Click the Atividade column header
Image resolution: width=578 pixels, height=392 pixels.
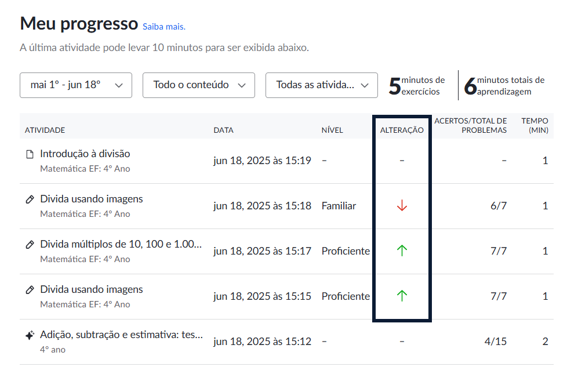(45, 130)
